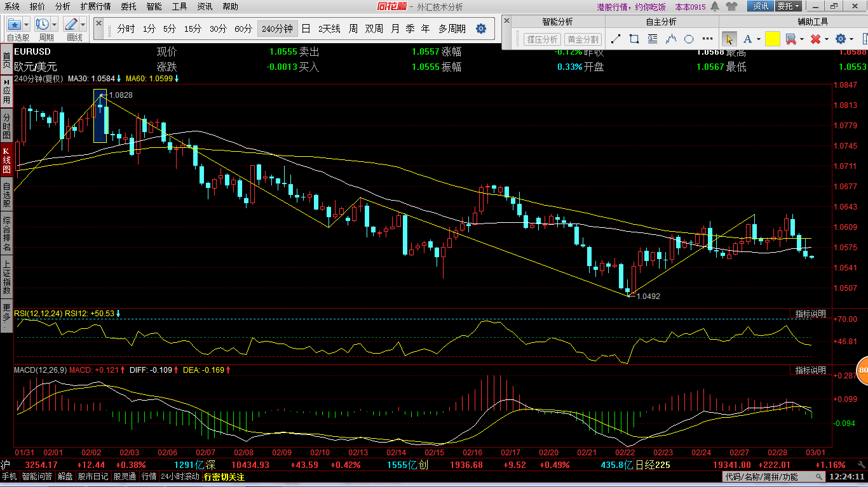
Task: Click the eraser delete-drawing icon
Action: pyautogui.click(x=790, y=39)
